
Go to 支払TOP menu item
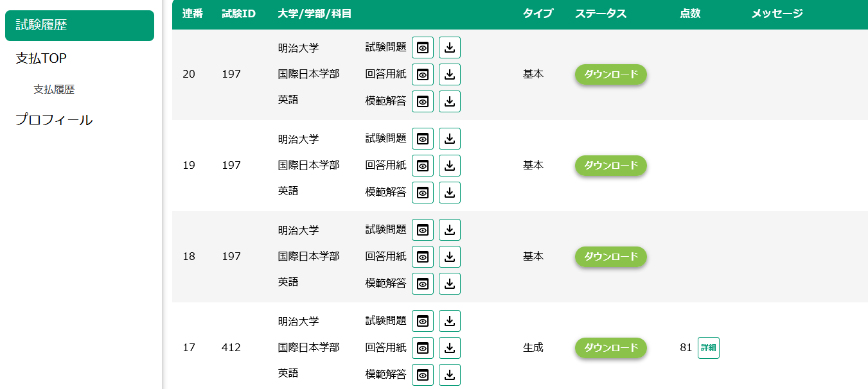point(41,58)
